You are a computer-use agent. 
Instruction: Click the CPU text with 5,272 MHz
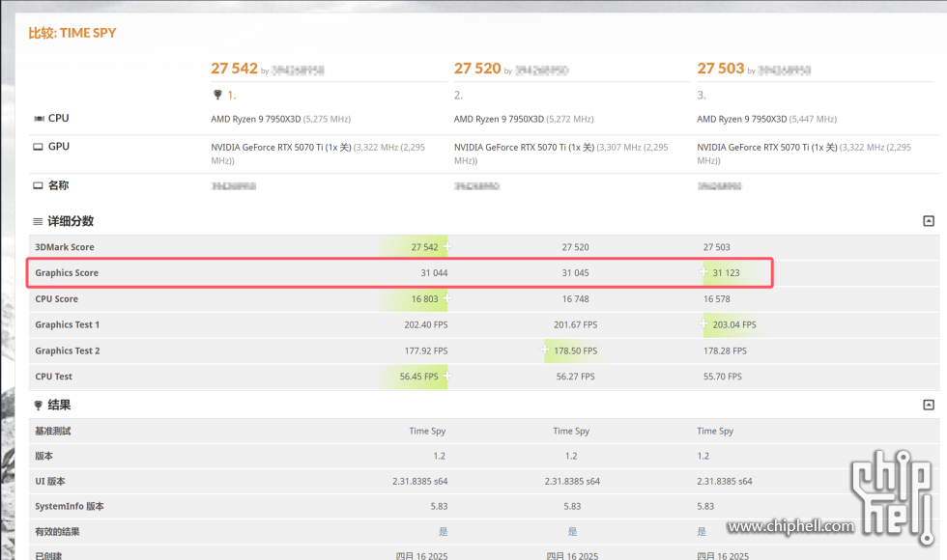524,120
